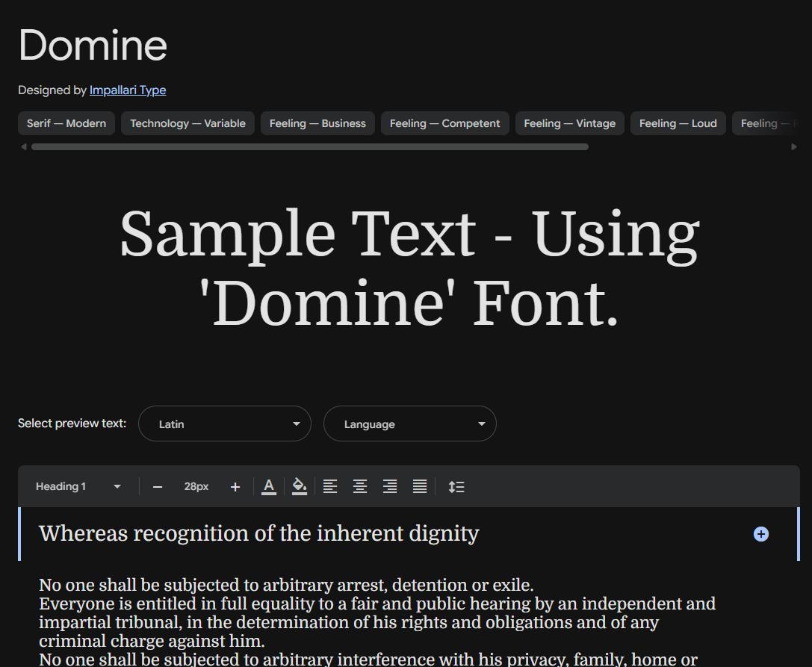Click the left arrow of tag scrollbar

[x=23, y=146]
